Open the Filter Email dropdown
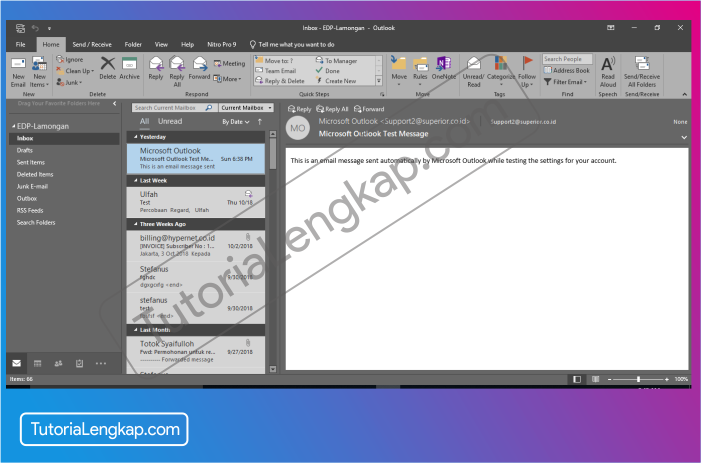Screen dimensions: 701x463 pos(566,82)
